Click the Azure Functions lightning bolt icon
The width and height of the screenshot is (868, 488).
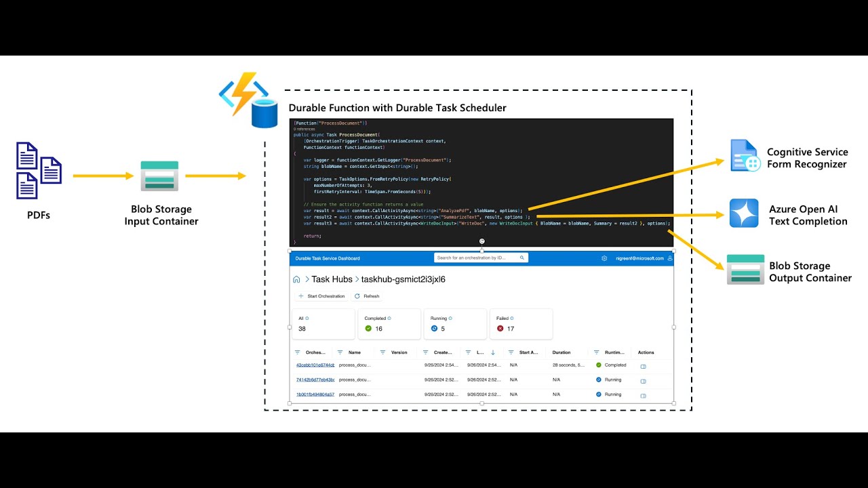click(243, 93)
